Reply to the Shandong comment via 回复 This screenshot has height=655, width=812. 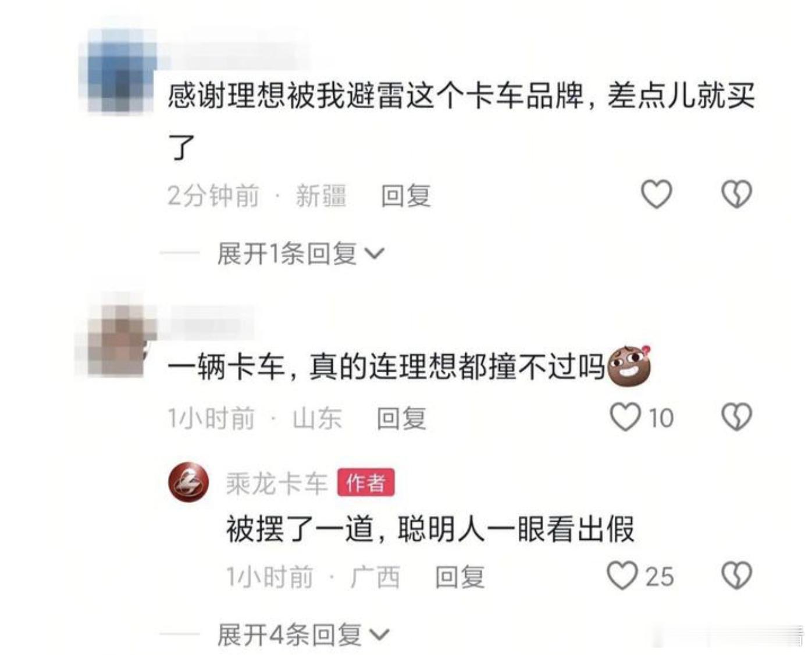pyautogui.click(x=401, y=418)
